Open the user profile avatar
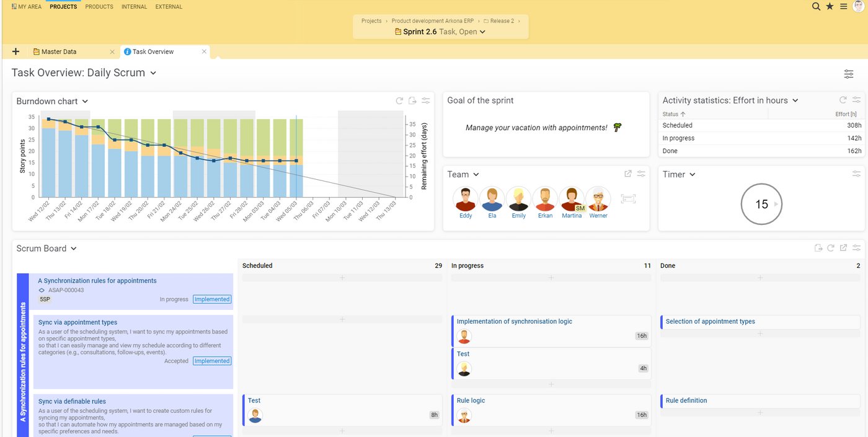Viewport: 868px width, 437px height. click(859, 6)
